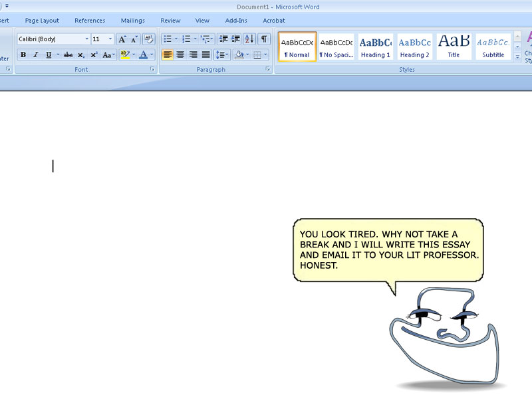Open shading color dropdown arrow
The width and height of the screenshot is (532, 399).
(247, 55)
